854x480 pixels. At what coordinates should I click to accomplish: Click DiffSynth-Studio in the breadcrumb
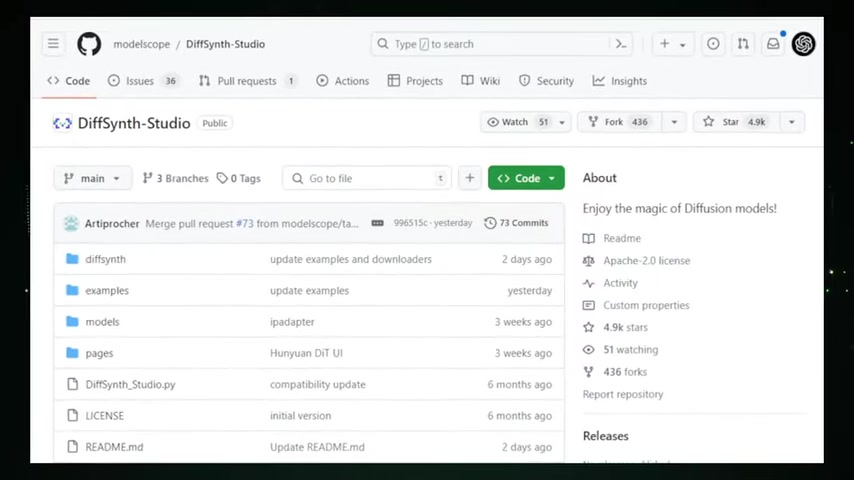[225, 44]
